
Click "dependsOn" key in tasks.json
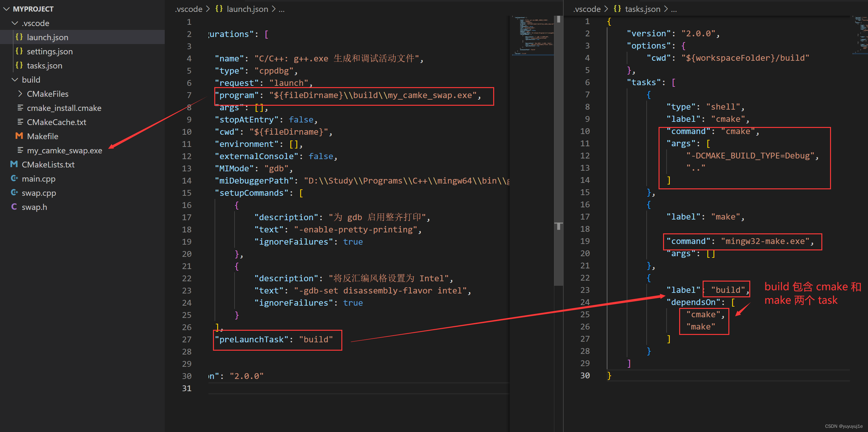[693, 302]
